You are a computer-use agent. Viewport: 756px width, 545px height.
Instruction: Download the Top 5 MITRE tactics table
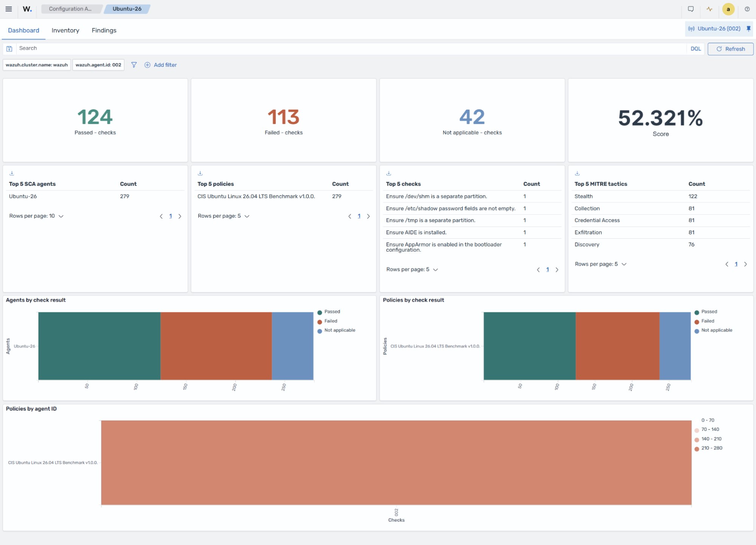pyautogui.click(x=577, y=173)
